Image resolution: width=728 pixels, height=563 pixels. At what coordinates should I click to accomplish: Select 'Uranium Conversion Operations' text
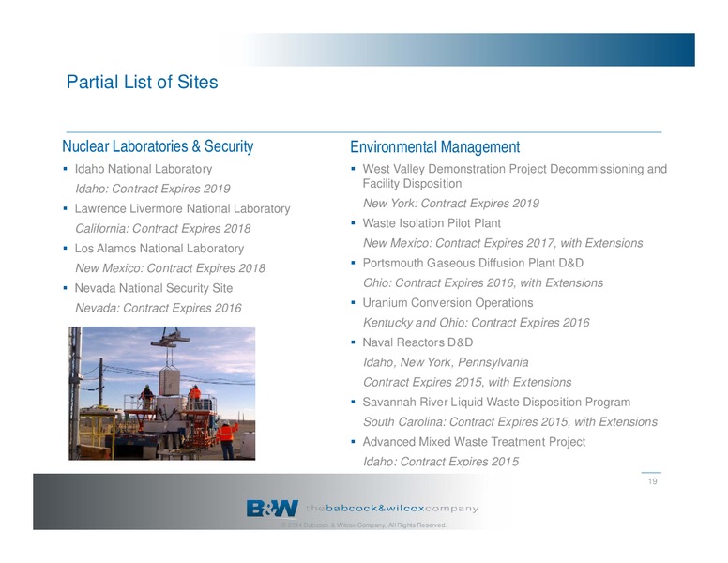click(448, 303)
